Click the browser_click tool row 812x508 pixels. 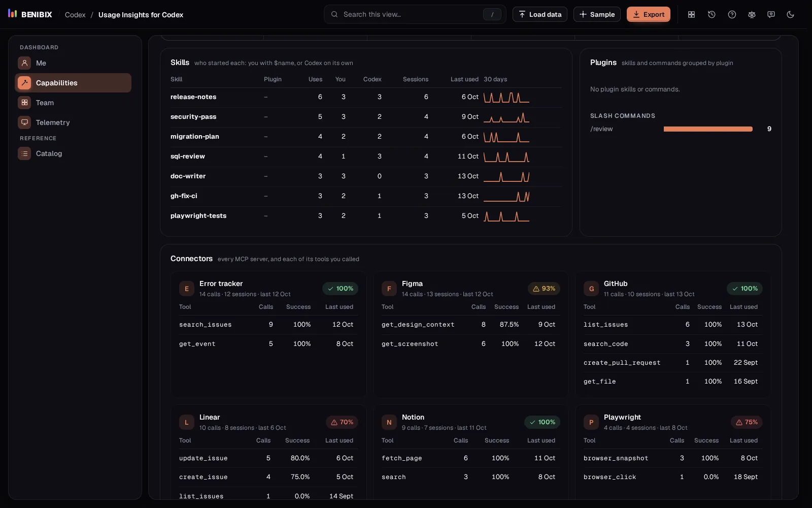point(673,477)
